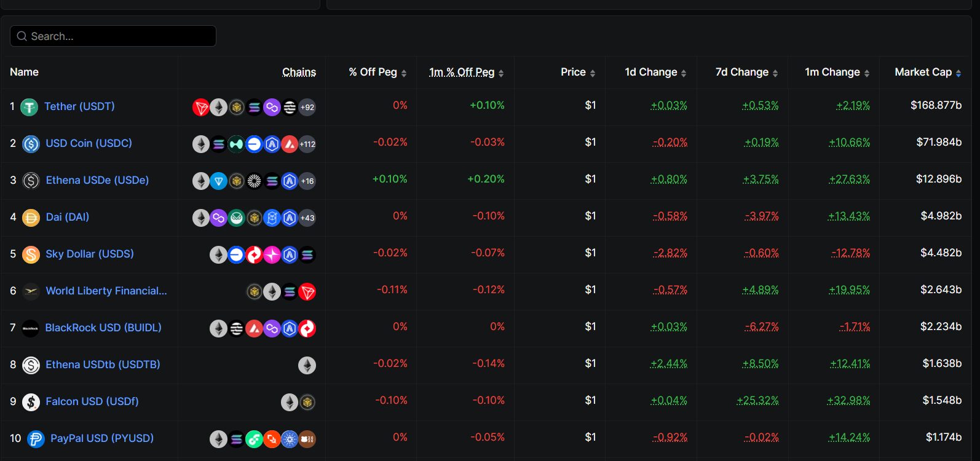980x461 pixels.
Task: Click the Polygon chain icon in Tether row
Action: tap(272, 108)
